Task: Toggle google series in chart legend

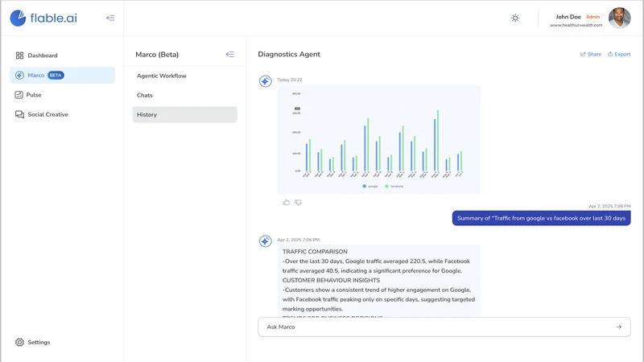Action: pos(370,187)
